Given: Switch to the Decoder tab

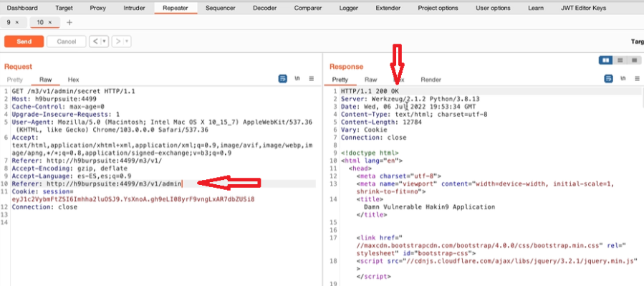Looking at the screenshot, I should click(265, 8).
